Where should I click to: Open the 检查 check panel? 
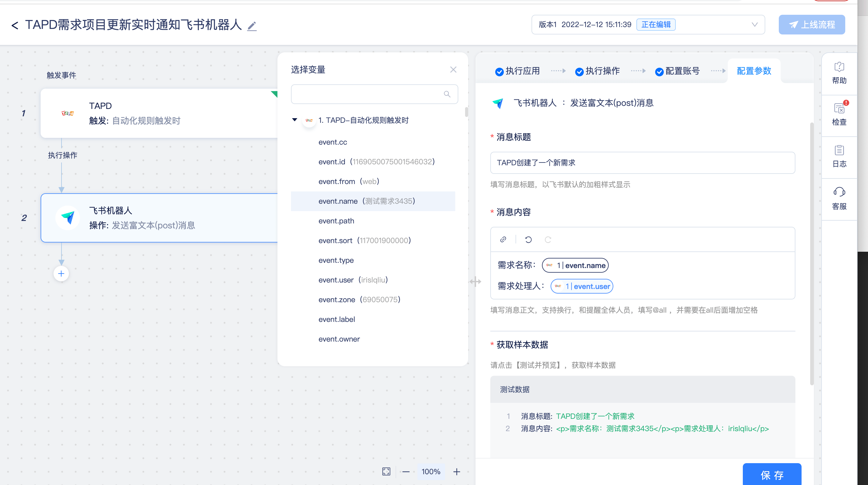(x=839, y=114)
